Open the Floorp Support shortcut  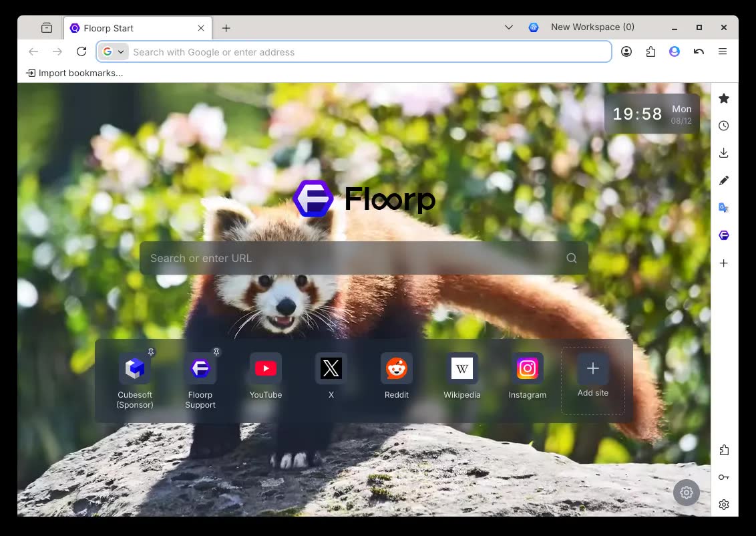pyautogui.click(x=200, y=381)
